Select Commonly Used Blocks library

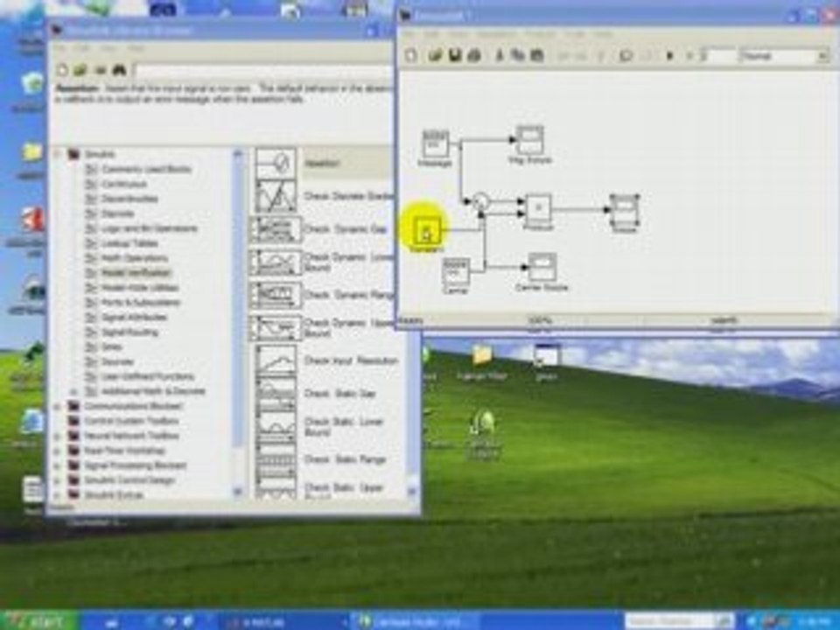pyautogui.click(x=146, y=169)
